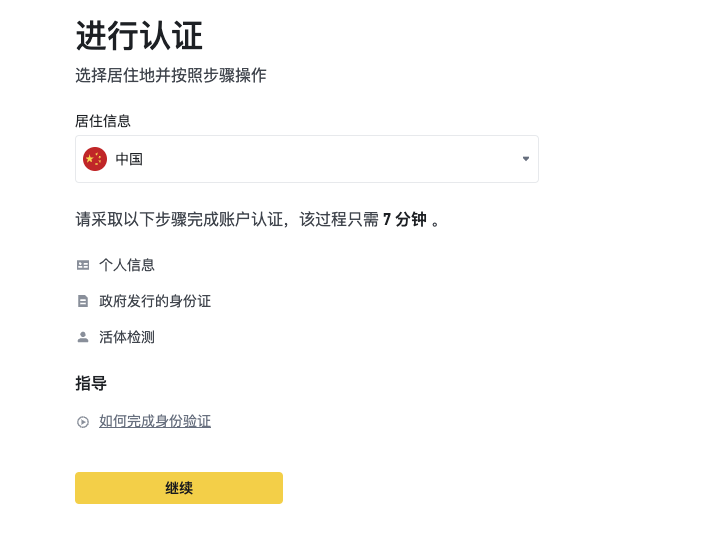The width and height of the screenshot is (702, 537).
Task: Click the liveness check person icon
Action: tap(83, 337)
